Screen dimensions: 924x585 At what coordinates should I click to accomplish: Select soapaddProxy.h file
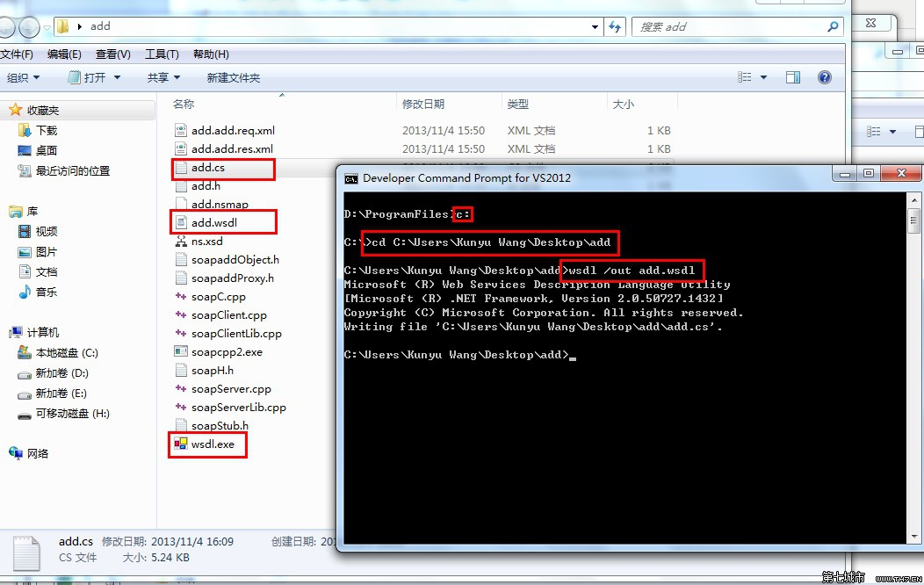232,278
